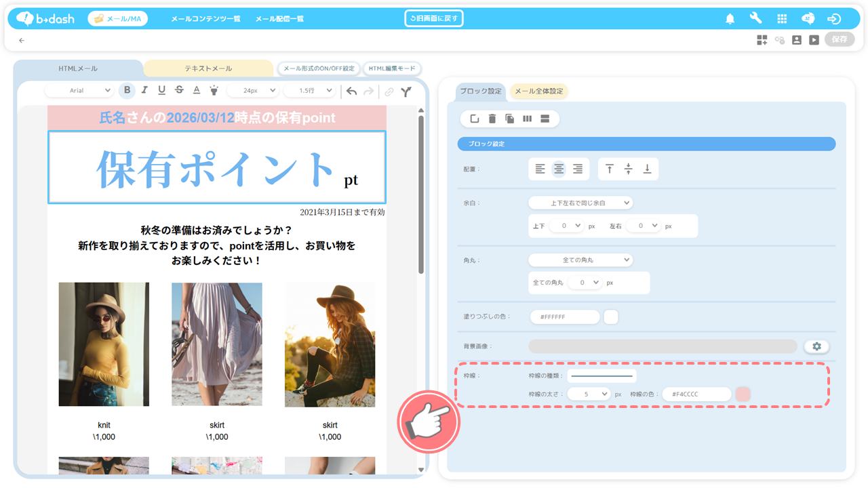The width and height of the screenshot is (868, 488).
Task: Click the logout arrow icon
Action: (834, 19)
